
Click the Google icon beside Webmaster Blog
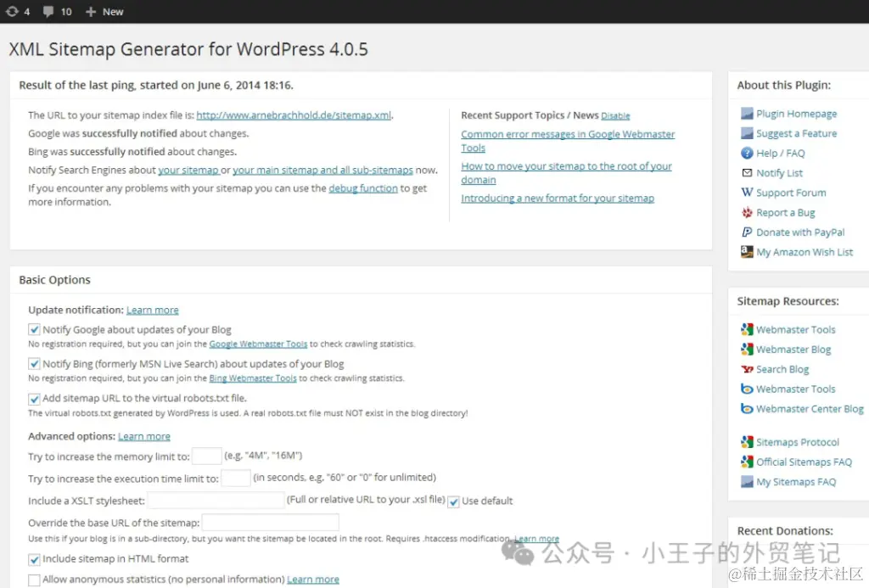pos(747,349)
